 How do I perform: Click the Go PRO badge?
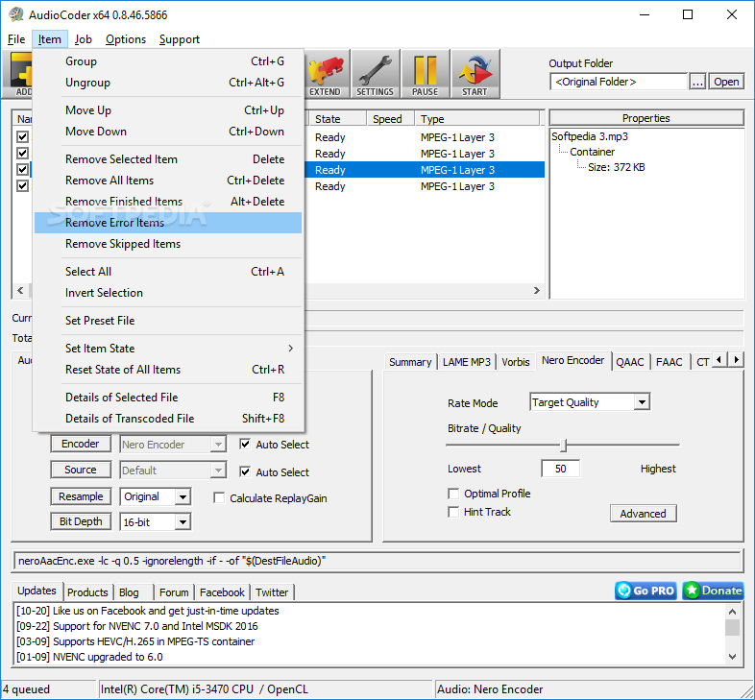645,591
